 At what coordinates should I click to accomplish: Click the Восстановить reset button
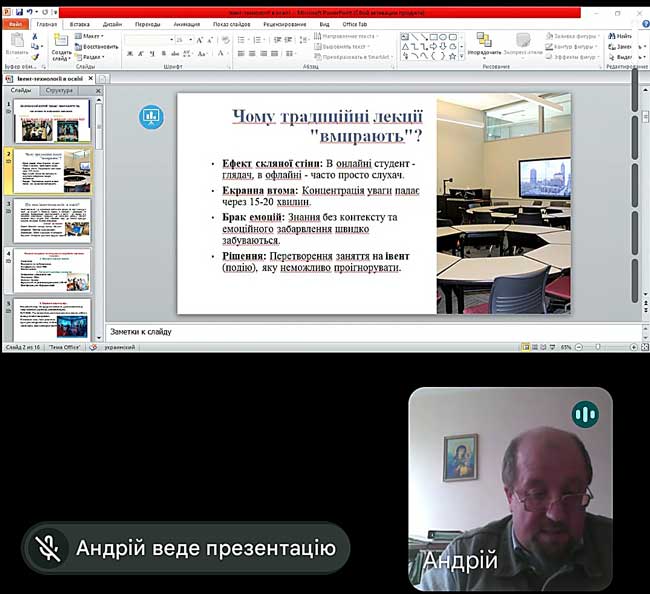[x=97, y=46]
